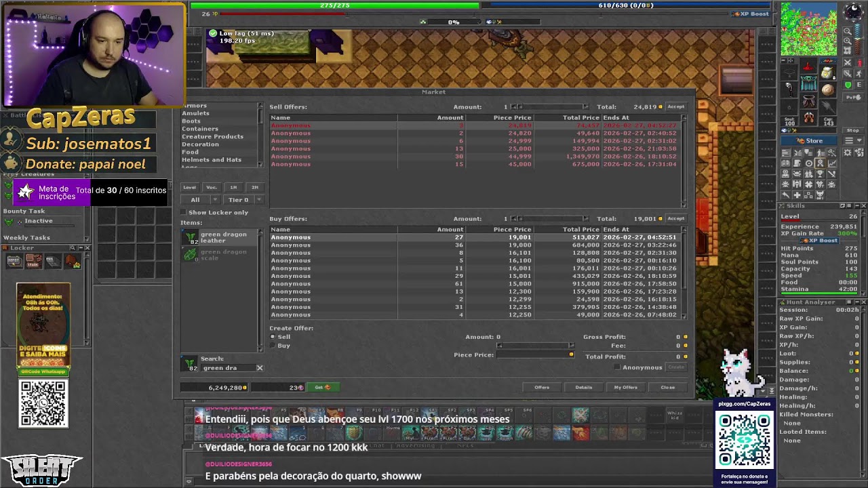Viewport: 868px width, 488px height.
Task: Click the item Search text field
Action: point(228,367)
